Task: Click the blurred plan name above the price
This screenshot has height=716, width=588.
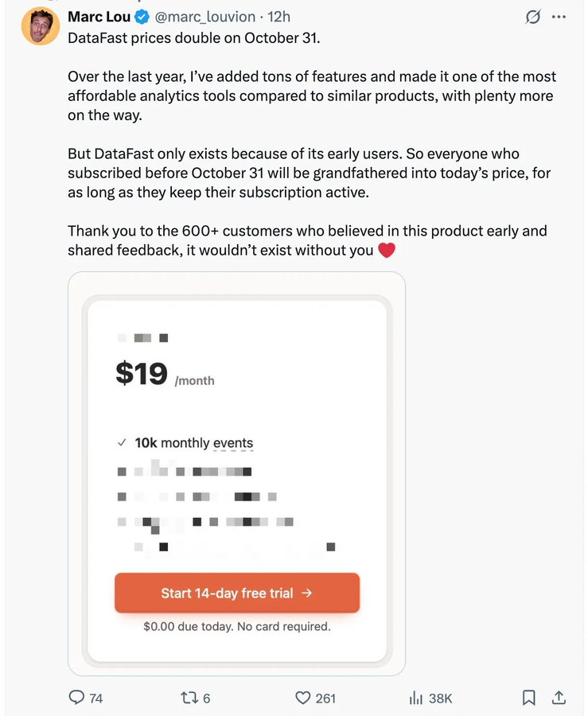Action: [142, 338]
